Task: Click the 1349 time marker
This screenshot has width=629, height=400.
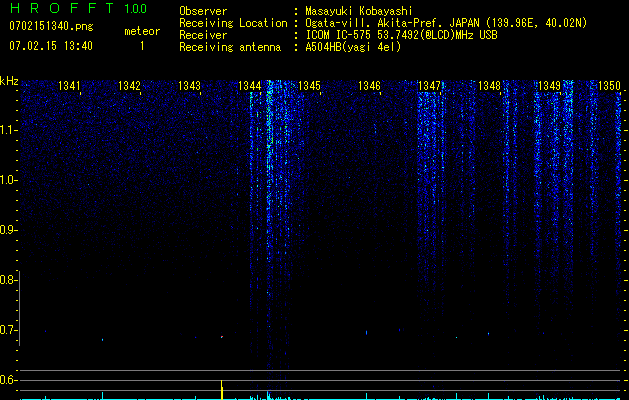Action: pos(549,86)
